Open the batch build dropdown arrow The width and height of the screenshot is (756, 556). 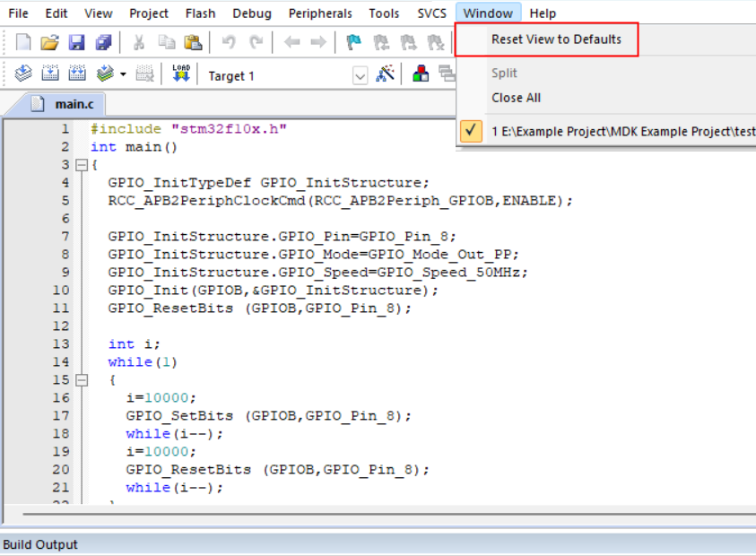[123, 75]
